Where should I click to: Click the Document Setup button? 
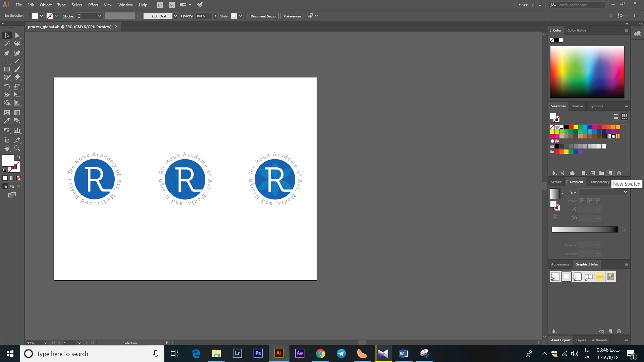pyautogui.click(x=263, y=16)
